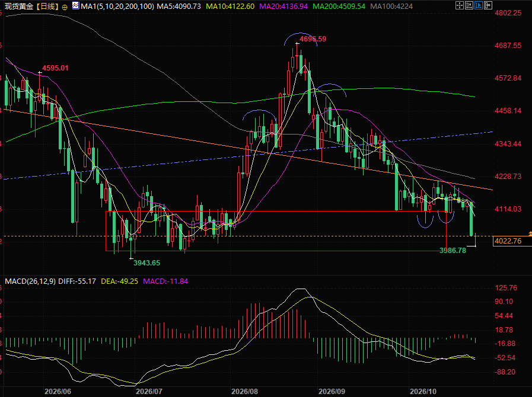Select the 日线 period label
The width and height of the screenshot is (532, 397).
pos(47,7)
